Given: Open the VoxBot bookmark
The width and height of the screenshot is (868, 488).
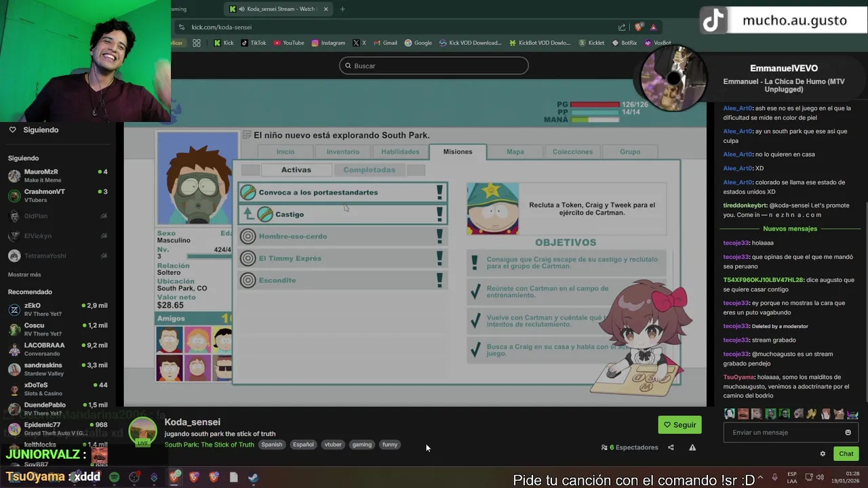Looking at the screenshot, I should point(658,43).
